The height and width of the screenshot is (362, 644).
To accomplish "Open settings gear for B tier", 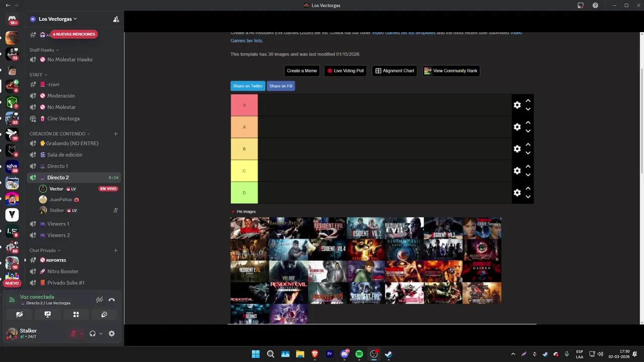I will [x=517, y=149].
